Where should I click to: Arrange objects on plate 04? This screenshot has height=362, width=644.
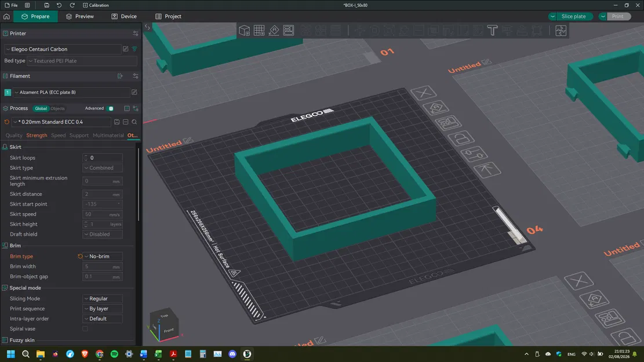coord(449,123)
